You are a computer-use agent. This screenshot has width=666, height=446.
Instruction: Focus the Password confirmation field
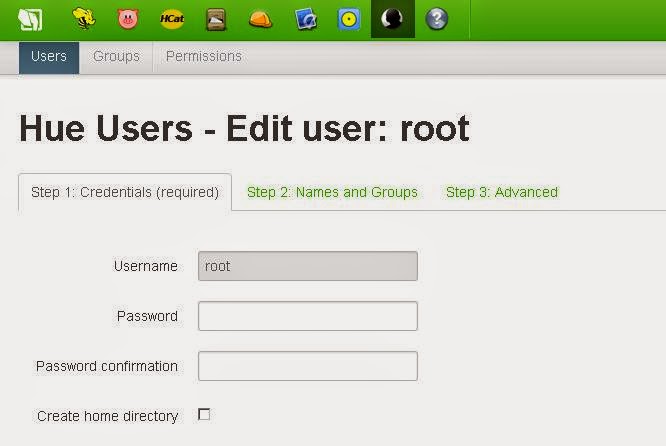[308, 366]
